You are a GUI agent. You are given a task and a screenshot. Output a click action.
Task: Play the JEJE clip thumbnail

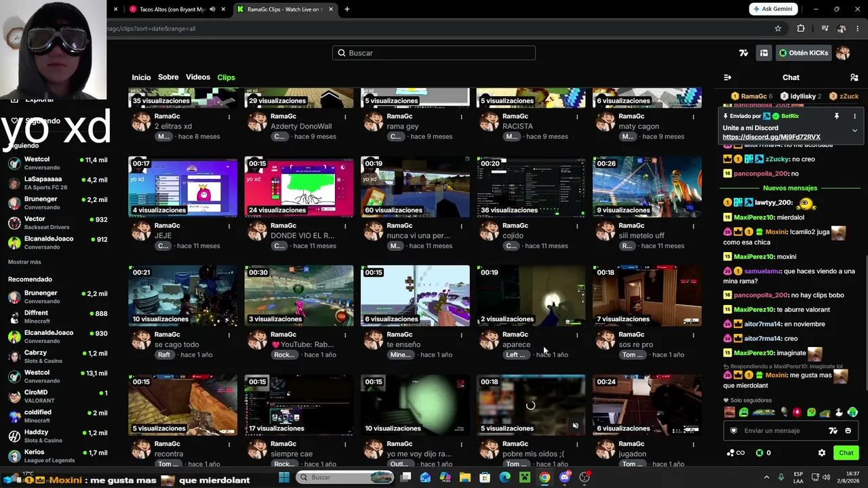183,186
